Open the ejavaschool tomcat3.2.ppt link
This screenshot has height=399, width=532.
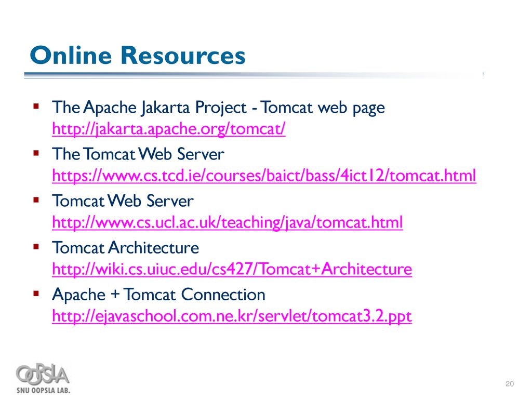point(232,316)
